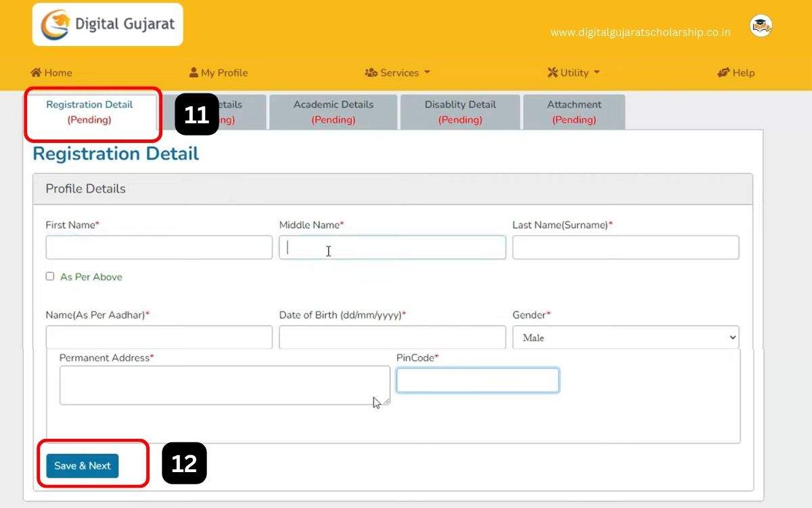Screen dimensions: 812x508
Task: Click the PinCode input box
Action: coord(477,380)
